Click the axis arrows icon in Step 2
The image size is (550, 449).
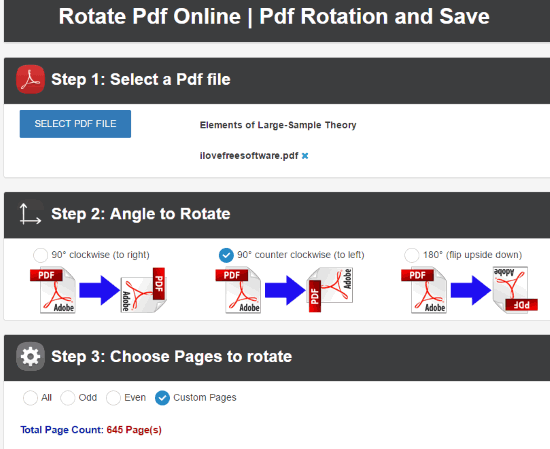tap(30, 214)
